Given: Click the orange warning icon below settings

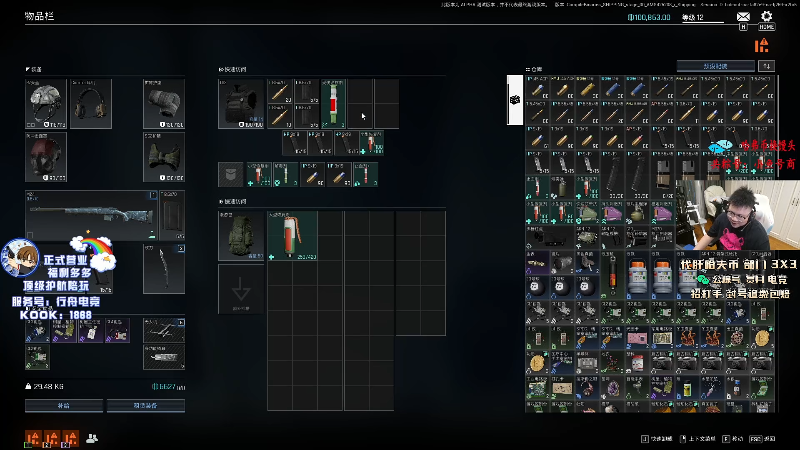Looking at the screenshot, I should 762,46.
